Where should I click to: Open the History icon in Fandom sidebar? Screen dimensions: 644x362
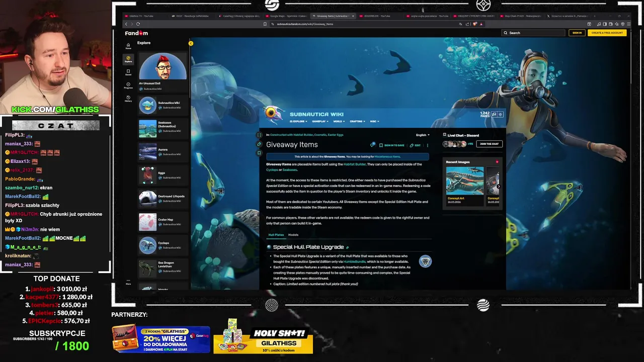[128, 99]
